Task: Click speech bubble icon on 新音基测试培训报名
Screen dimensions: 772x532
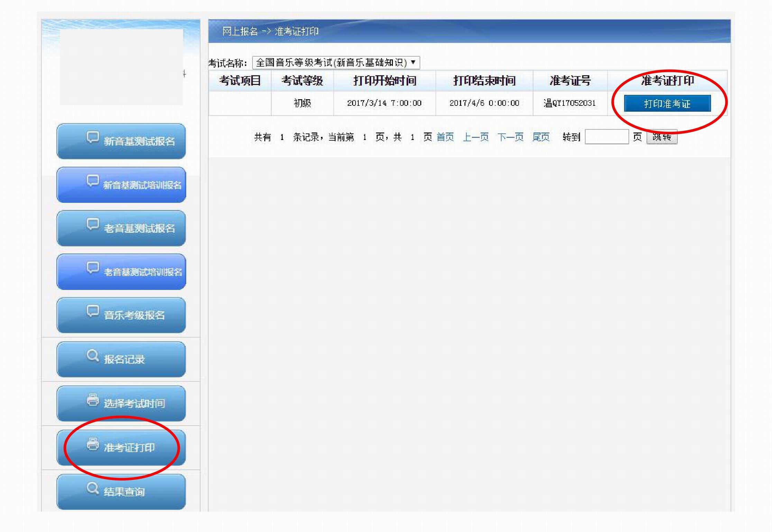Action: pos(93,181)
